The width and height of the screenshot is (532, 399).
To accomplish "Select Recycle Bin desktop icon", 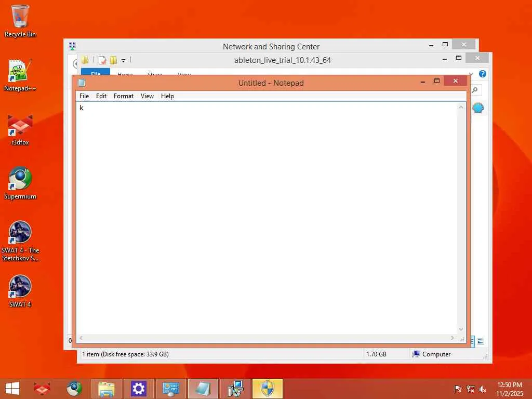I will click(x=20, y=21).
